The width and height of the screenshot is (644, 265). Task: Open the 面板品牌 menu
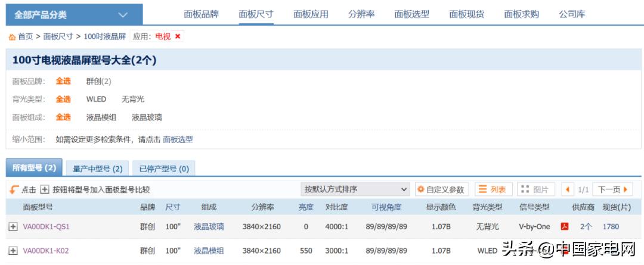tap(202, 14)
